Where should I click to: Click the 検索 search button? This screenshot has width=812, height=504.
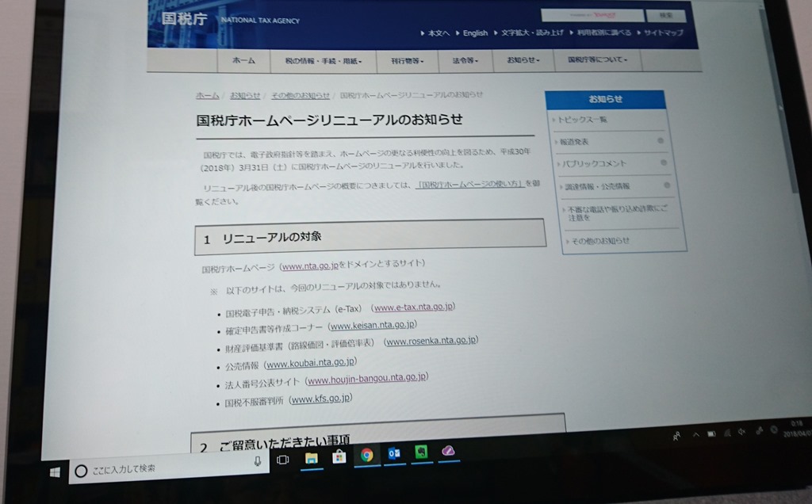666,16
